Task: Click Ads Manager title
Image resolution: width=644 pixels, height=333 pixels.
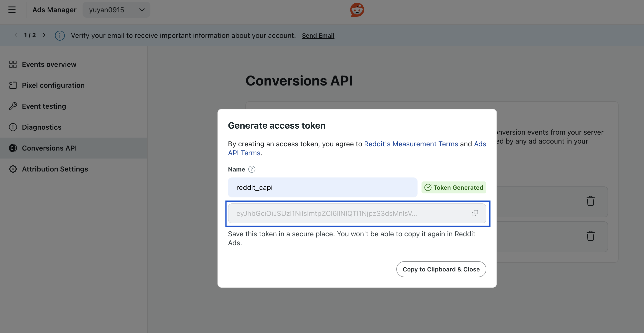Action: 55,10
